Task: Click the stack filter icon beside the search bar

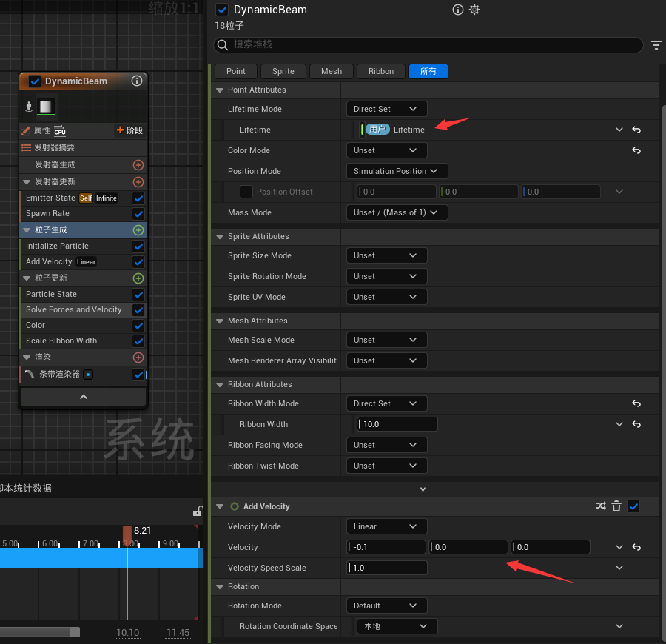Action: point(656,44)
